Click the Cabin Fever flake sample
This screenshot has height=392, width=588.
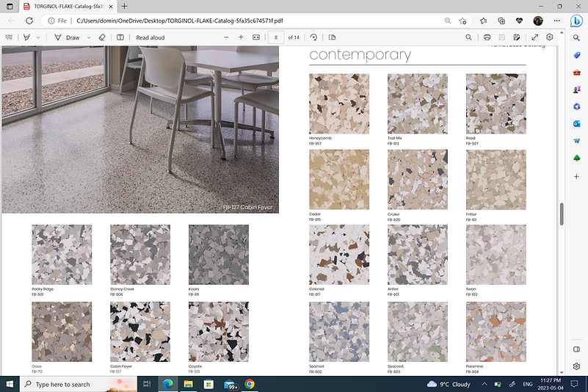click(140, 332)
